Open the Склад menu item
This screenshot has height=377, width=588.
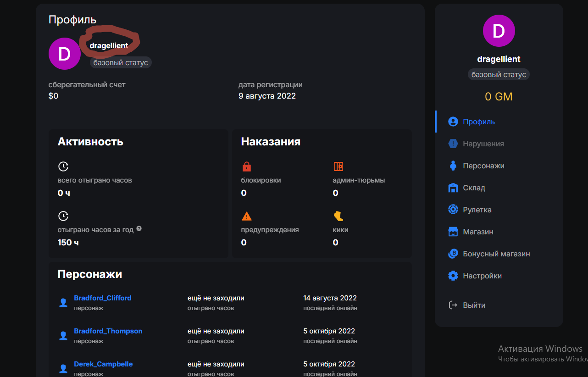(x=474, y=188)
